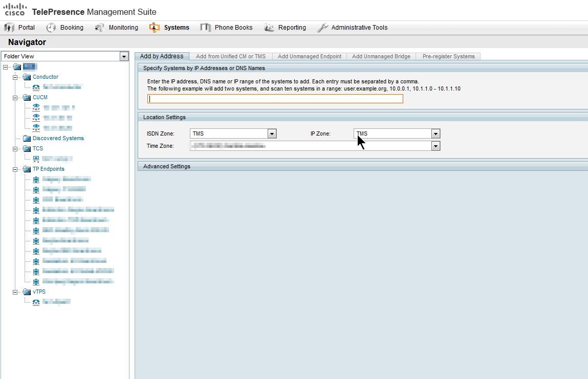Click the IP address or DNS name input field
This screenshot has width=588, height=379.
tap(275, 99)
